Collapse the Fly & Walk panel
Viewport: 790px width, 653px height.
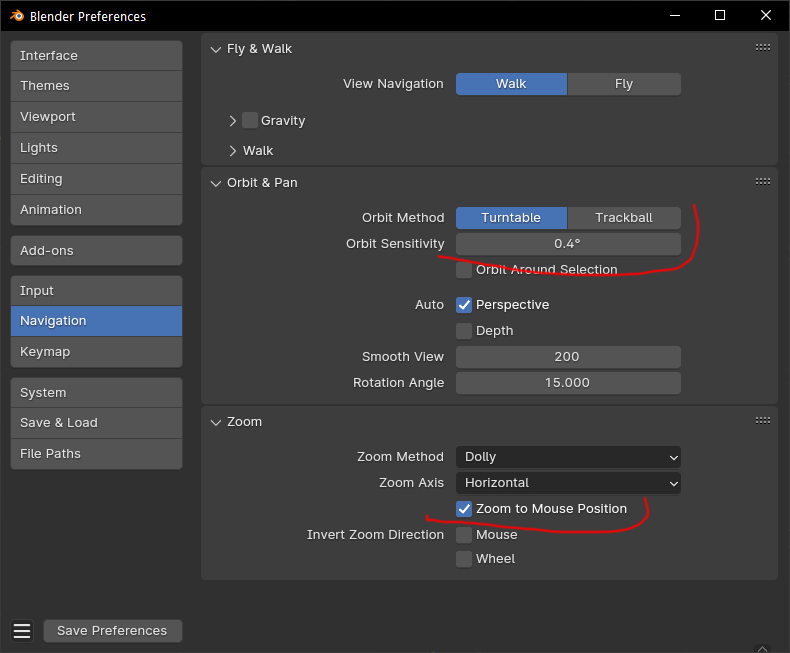click(x=216, y=49)
